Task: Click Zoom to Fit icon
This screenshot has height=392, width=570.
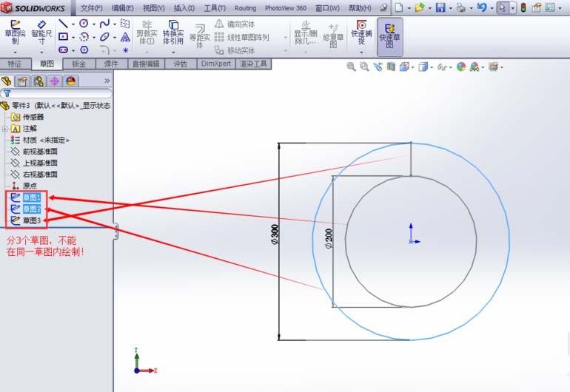Action: 351,67
